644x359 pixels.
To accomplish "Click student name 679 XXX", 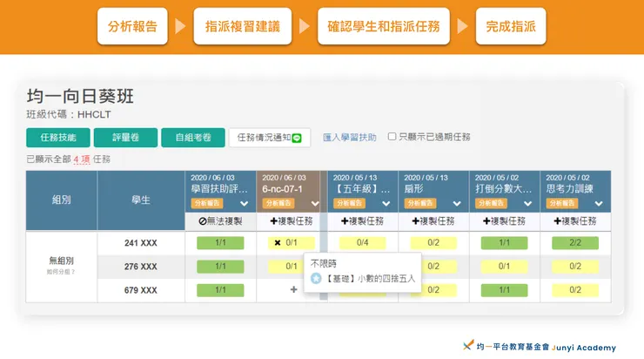I will pyautogui.click(x=141, y=290).
